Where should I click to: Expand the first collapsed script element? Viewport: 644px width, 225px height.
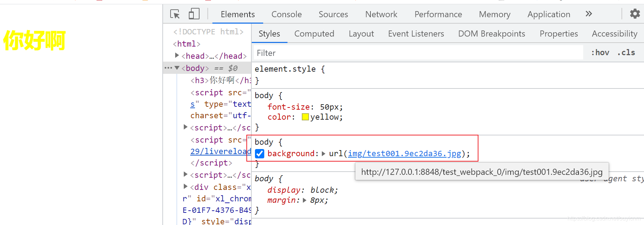[185, 127]
